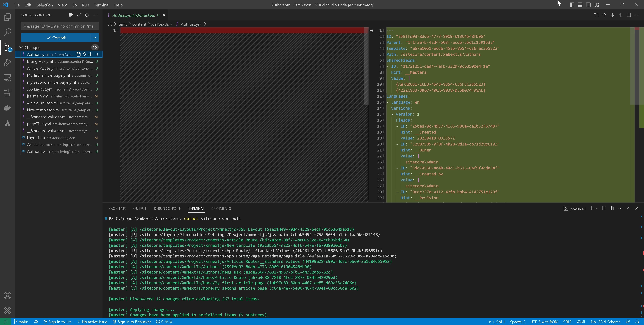Click Sign in to Bitbucket

pos(132,322)
